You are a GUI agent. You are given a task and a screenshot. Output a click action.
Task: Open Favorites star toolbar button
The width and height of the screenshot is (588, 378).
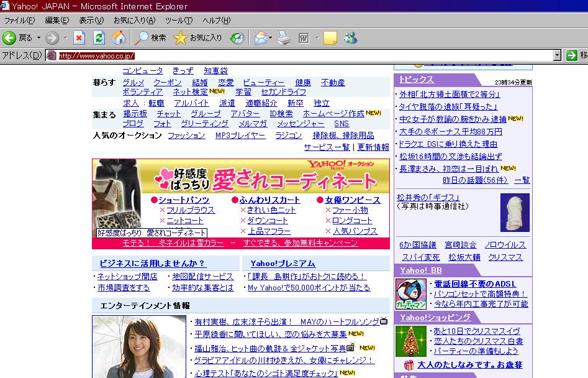click(x=197, y=38)
